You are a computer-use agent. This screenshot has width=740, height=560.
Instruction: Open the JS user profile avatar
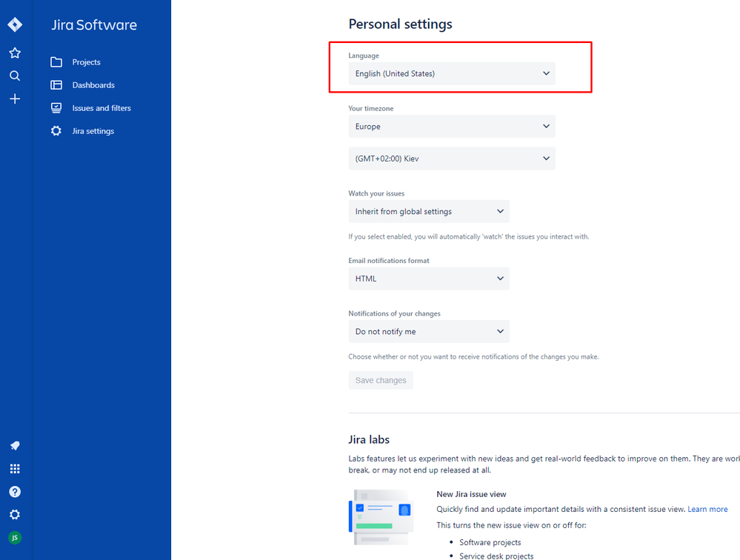pos(15,537)
